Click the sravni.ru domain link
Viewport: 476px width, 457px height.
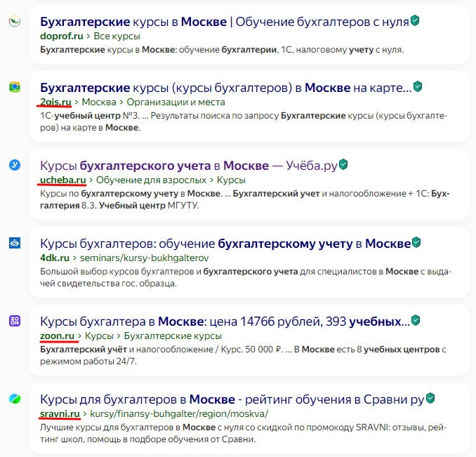pyautogui.click(x=60, y=413)
